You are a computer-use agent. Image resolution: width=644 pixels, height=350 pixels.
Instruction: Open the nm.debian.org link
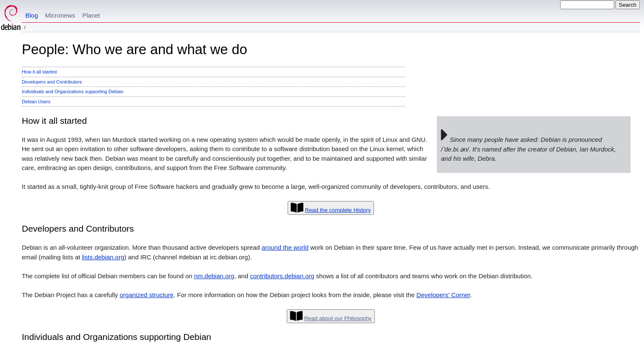[214, 276]
